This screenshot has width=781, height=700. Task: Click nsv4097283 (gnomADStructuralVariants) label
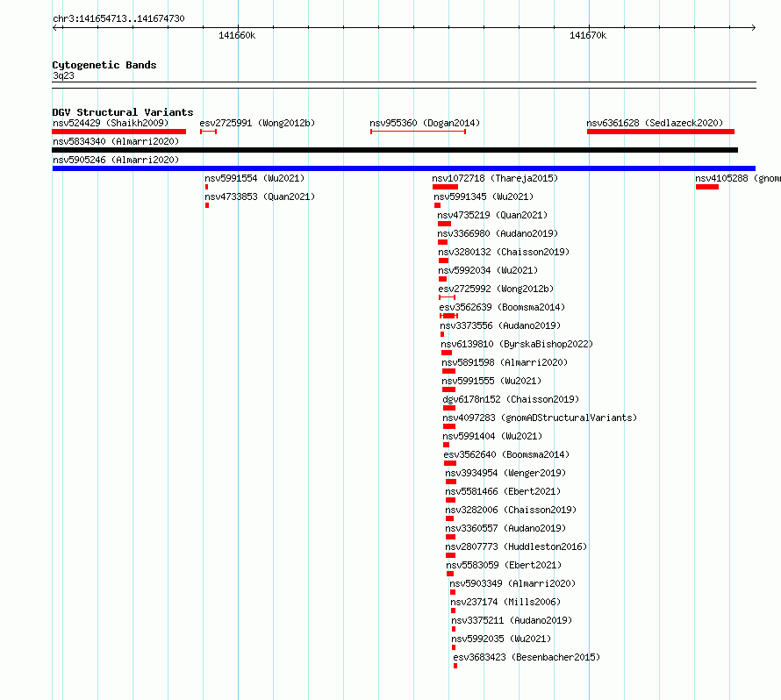540,418
